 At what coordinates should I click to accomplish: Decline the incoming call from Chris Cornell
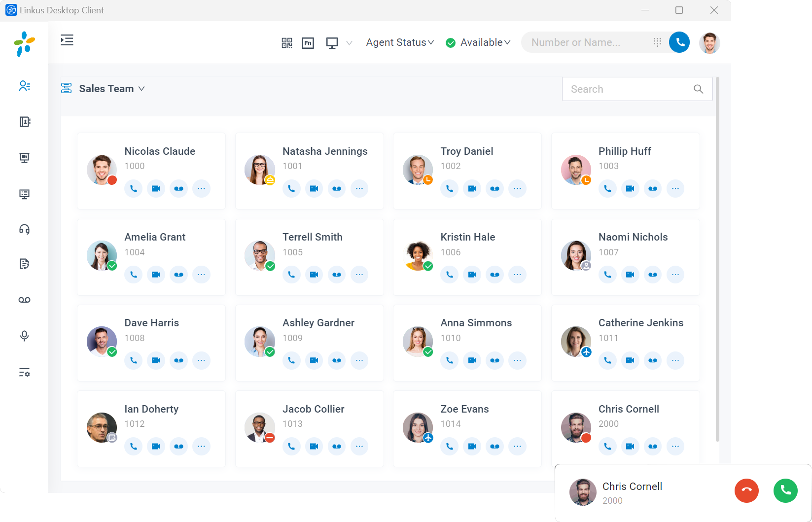point(746,490)
